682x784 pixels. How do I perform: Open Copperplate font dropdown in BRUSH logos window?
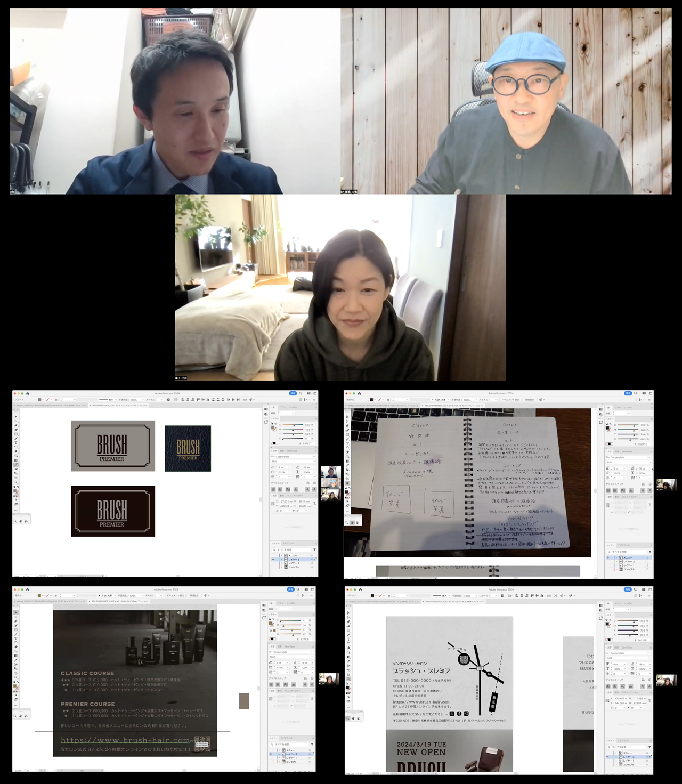click(314, 457)
